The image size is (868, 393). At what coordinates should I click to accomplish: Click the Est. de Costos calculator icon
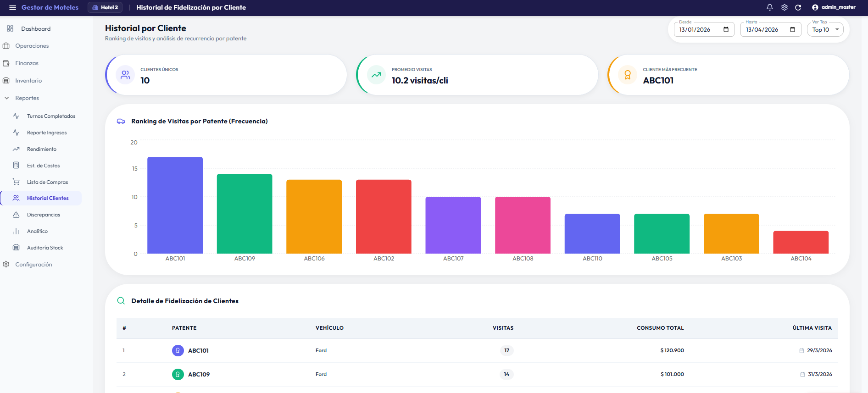[x=16, y=166]
